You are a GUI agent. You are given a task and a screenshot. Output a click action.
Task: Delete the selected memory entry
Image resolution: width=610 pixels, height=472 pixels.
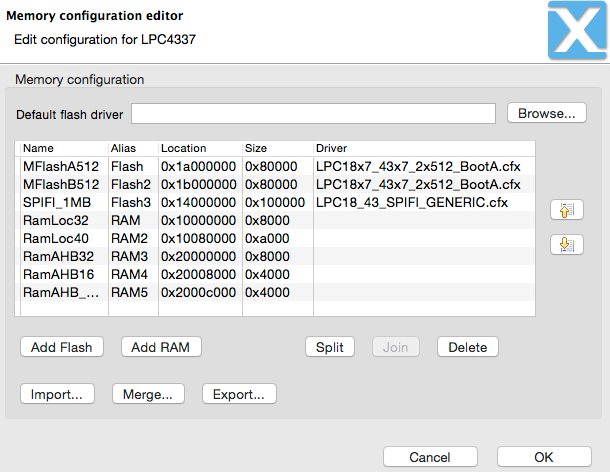pos(467,347)
